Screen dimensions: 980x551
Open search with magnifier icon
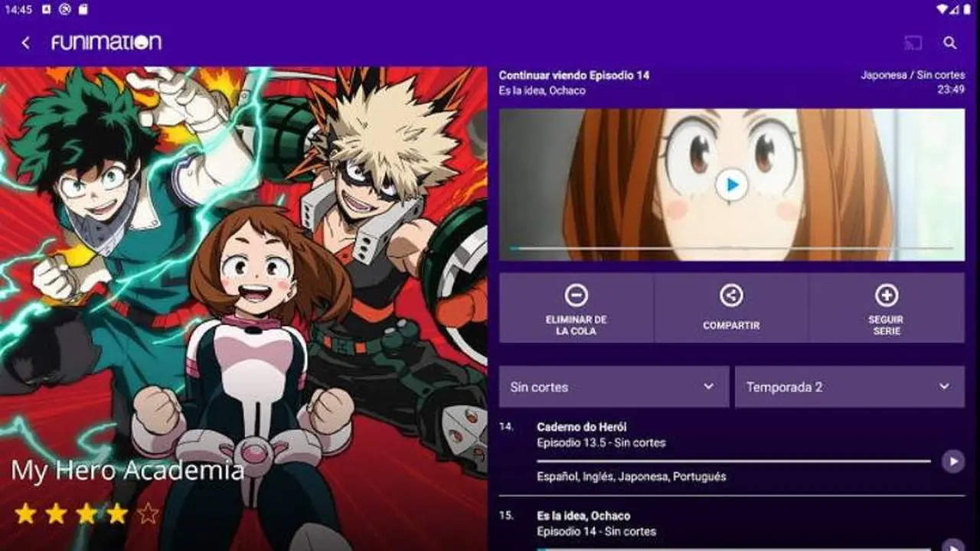pyautogui.click(x=950, y=43)
